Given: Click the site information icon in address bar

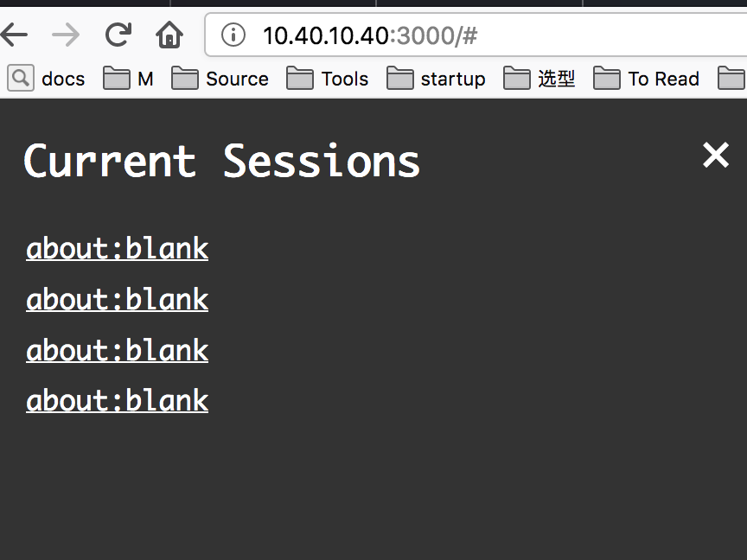Looking at the screenshot, I should click(233, 35).
